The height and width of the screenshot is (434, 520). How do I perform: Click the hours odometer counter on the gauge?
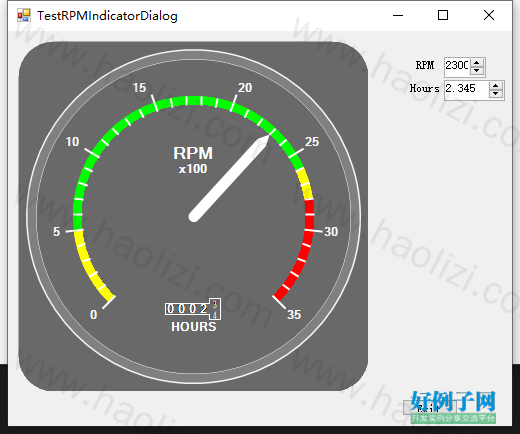(193, 309)
